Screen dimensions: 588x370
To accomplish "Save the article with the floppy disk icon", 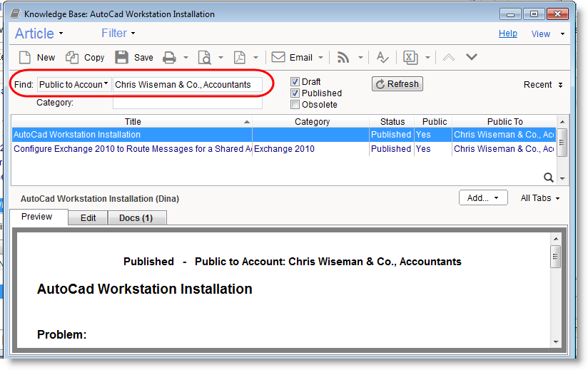I will 122,58.
